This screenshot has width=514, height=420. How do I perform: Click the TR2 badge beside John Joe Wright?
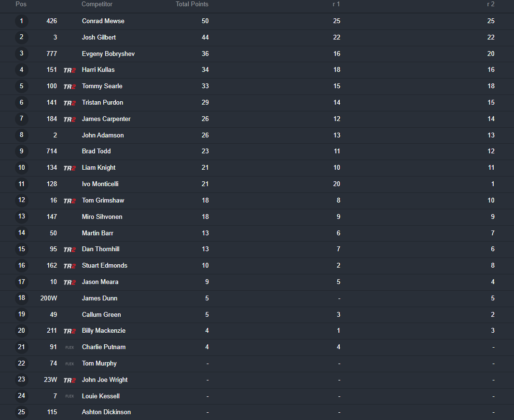click(69, 380)
